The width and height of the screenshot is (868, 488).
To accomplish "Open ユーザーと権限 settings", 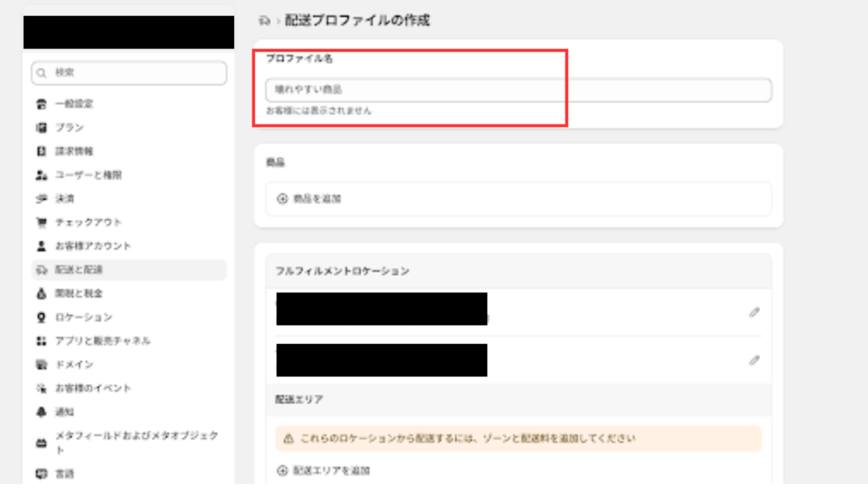I will [88, 175].
